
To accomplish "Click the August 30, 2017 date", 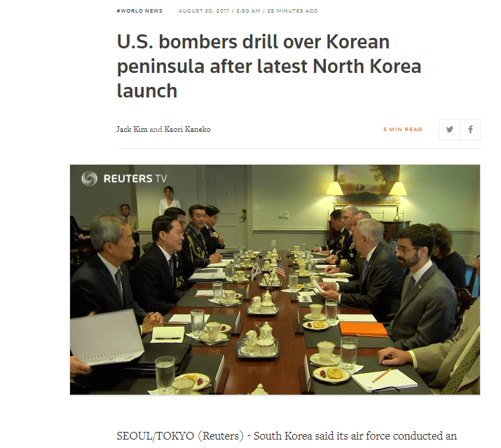I will point(204,11).
